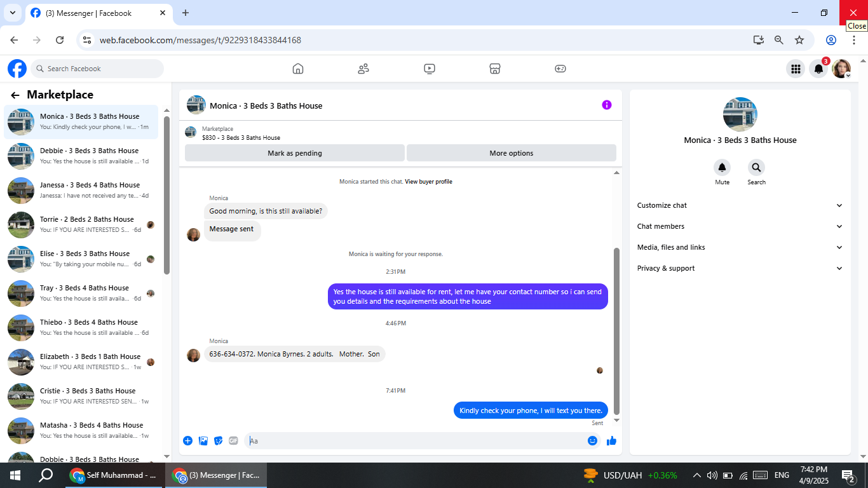Expand Privacy & support section
868x488 pixels.
coord(740,268)
